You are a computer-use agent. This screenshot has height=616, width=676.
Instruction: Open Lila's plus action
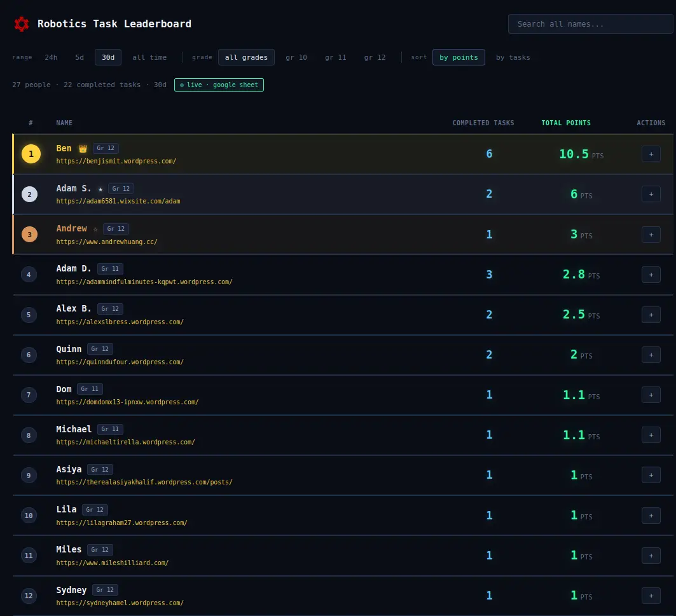coord(651,516)
